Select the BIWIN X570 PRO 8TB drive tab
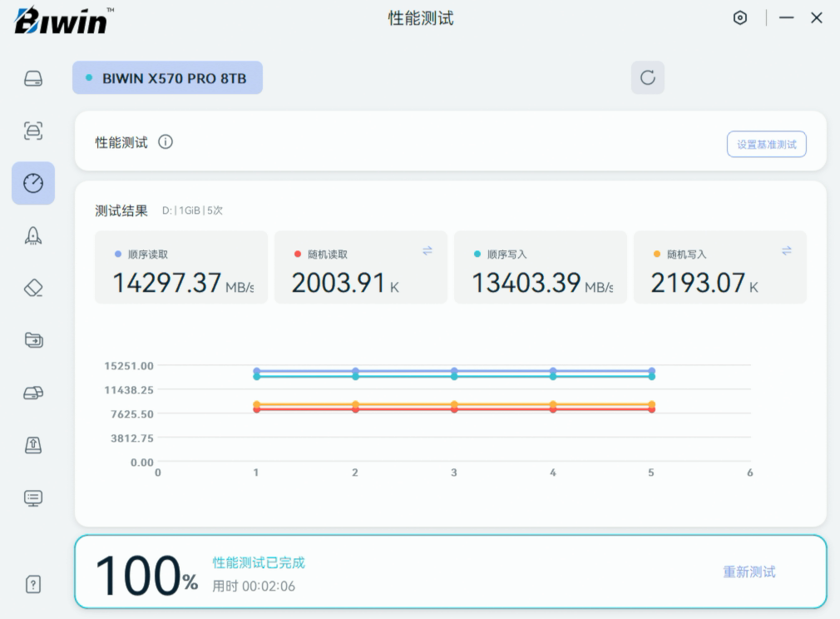This screenshot has height=619, width=840. 167,78
